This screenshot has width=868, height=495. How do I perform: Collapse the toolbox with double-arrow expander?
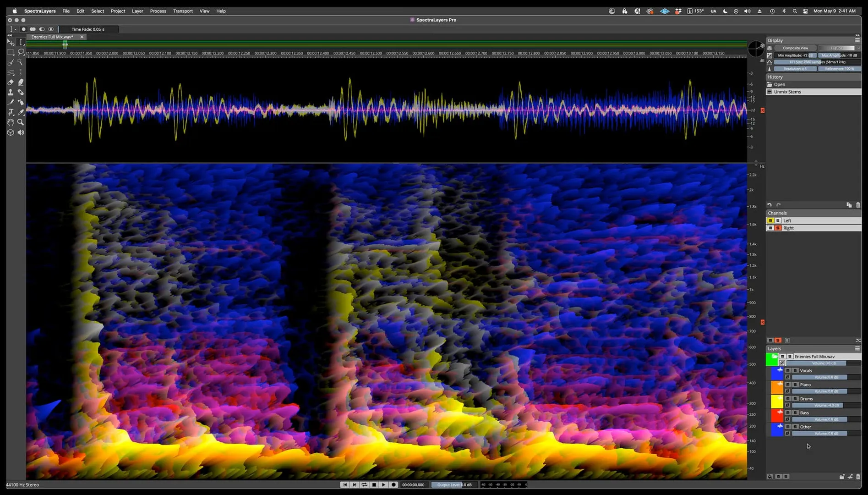(10, 35)
